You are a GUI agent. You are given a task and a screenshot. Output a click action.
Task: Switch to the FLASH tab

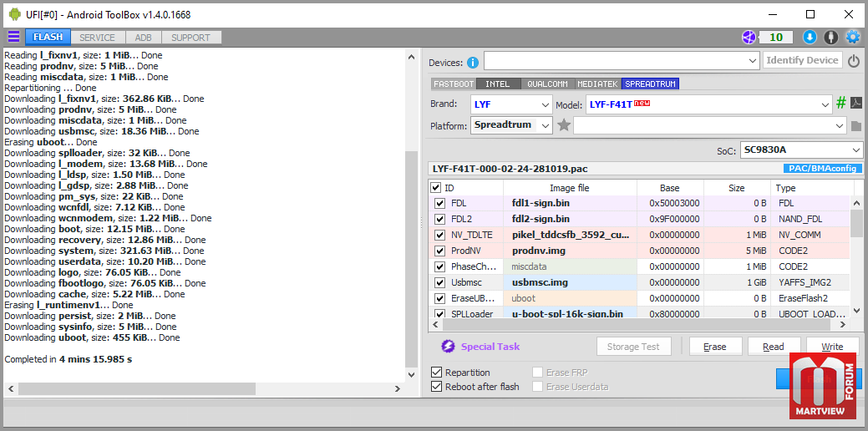[48, 37]
